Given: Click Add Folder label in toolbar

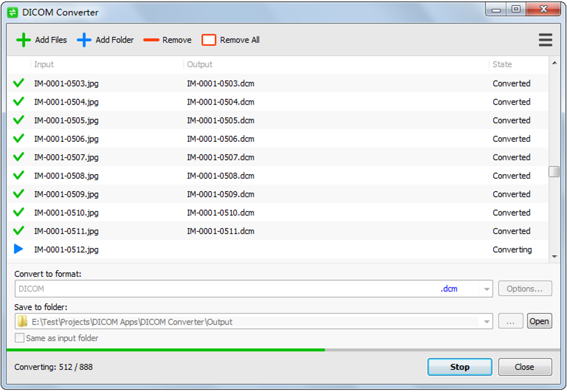Looking at the screenshot, I should coord(115,40).
